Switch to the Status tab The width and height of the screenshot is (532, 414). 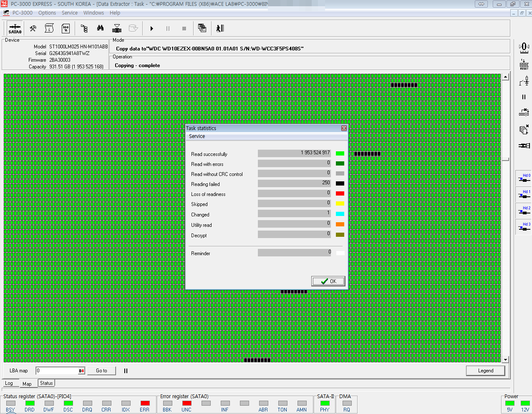coord(46,383)
